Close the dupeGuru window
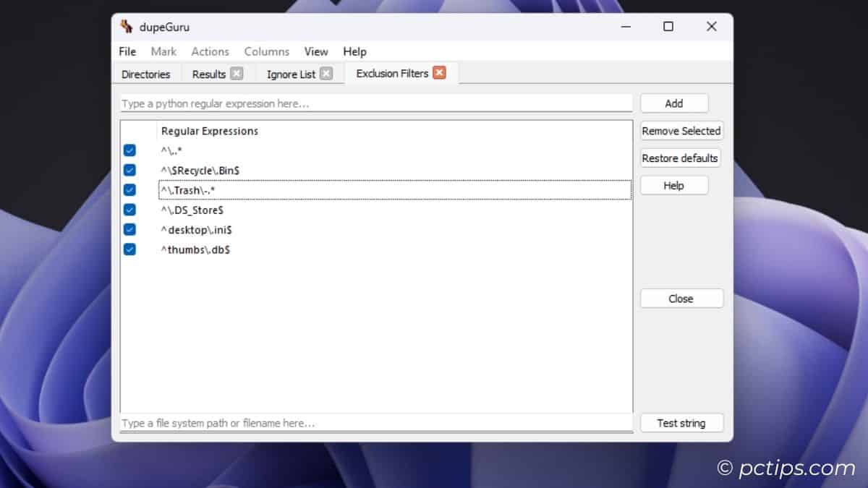 coord(712,27)
